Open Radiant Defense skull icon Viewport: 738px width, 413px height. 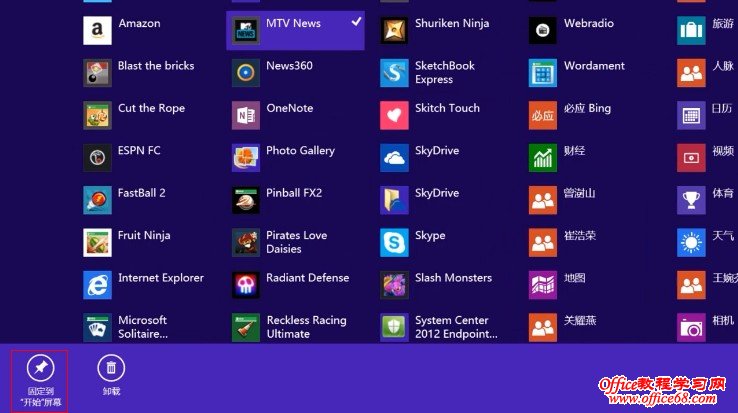click(246, 285)
